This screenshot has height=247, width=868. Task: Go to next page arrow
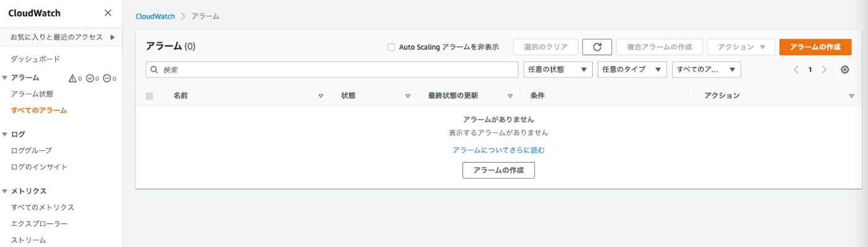coord(824,70)
